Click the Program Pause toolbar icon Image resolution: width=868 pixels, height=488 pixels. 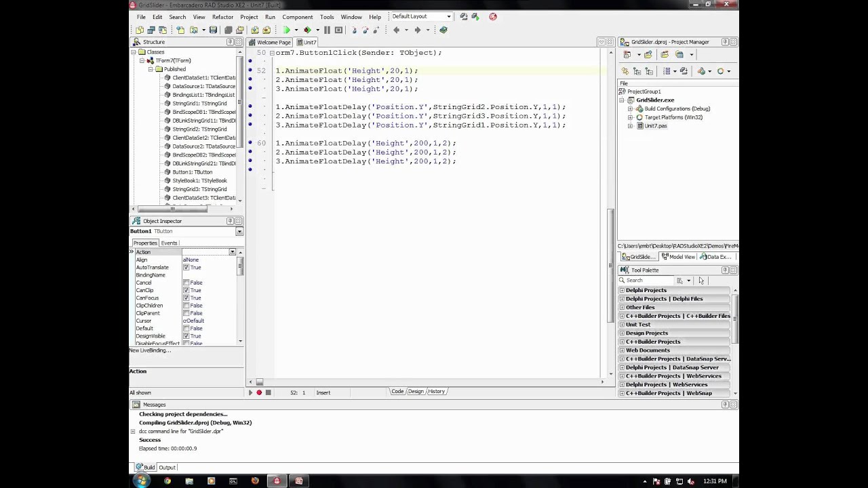pos(327,30)
